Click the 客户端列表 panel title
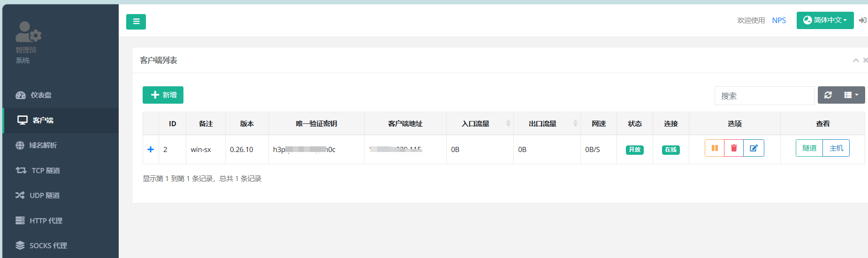This screenshot has height=258, width=868. coord(159,60)
